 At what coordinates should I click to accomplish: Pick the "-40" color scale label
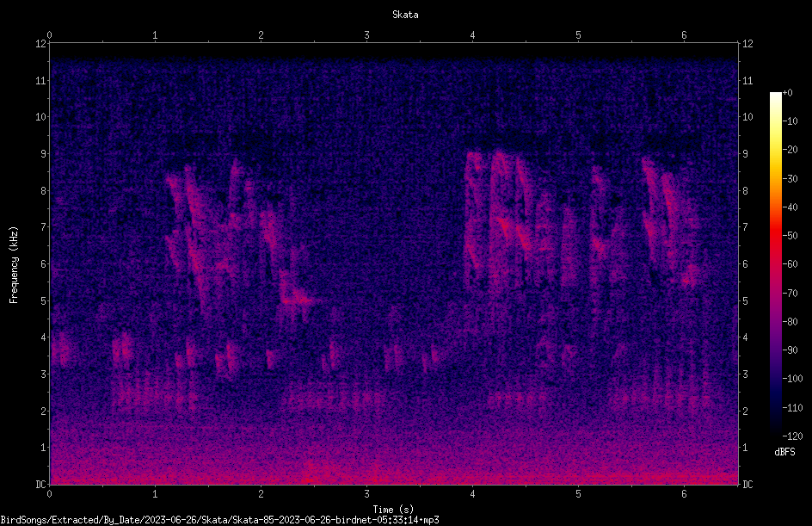pyautogui.click(x=790, y=207)
